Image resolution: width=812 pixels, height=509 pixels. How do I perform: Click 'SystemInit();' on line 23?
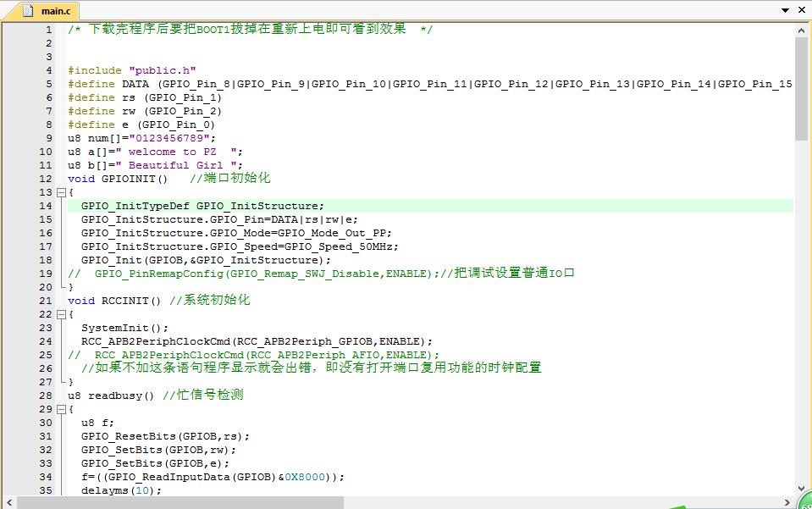tap(124, 328)
